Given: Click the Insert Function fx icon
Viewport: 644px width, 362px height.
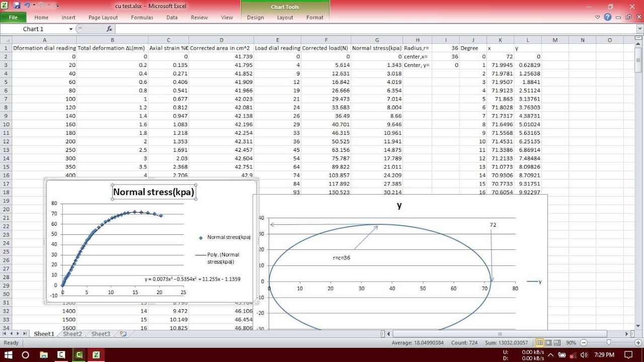Looking at the screenshot, I should 109,29.
